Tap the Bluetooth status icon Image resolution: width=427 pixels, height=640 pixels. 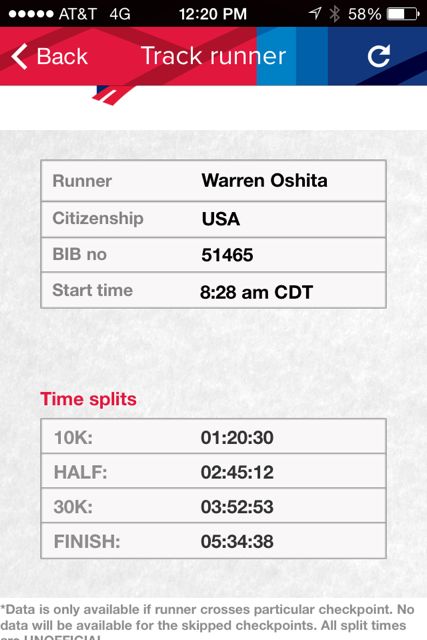[335, 13]
